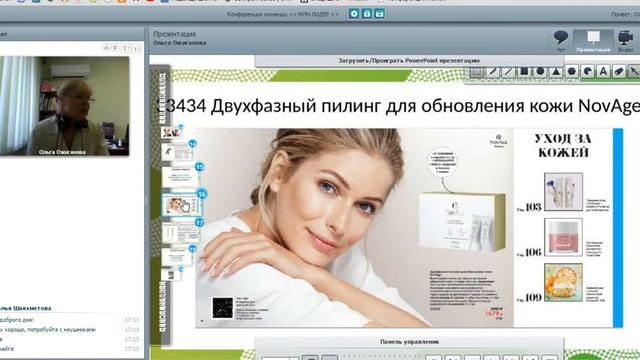Open slide thumbnail numbered 15
This screenshot has height=360, width=640.
[181, 176]
